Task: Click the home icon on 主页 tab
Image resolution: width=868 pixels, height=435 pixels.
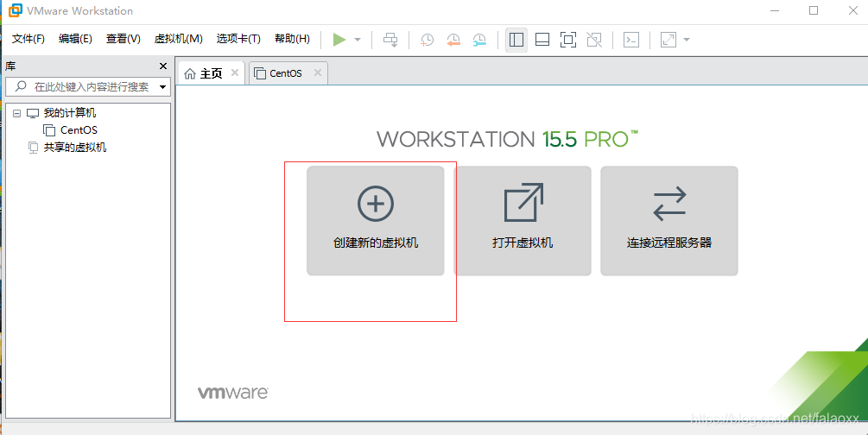Action: [x=190, y=73]
